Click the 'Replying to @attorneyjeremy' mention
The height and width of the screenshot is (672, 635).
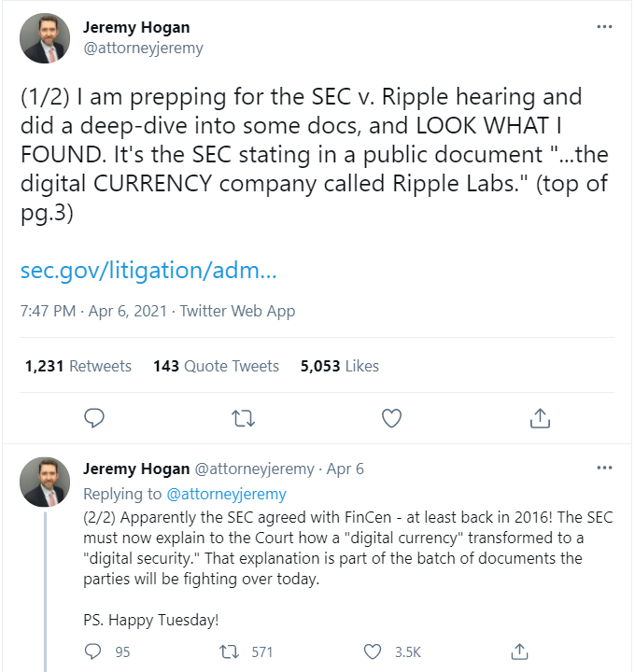pos(226,494)
